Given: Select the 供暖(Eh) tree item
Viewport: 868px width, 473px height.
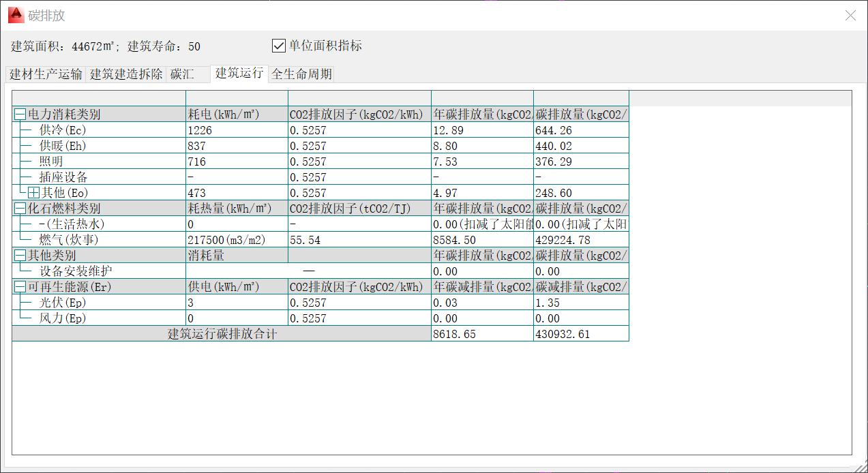Looking at the screenshot, I should [x=63, y=146].
